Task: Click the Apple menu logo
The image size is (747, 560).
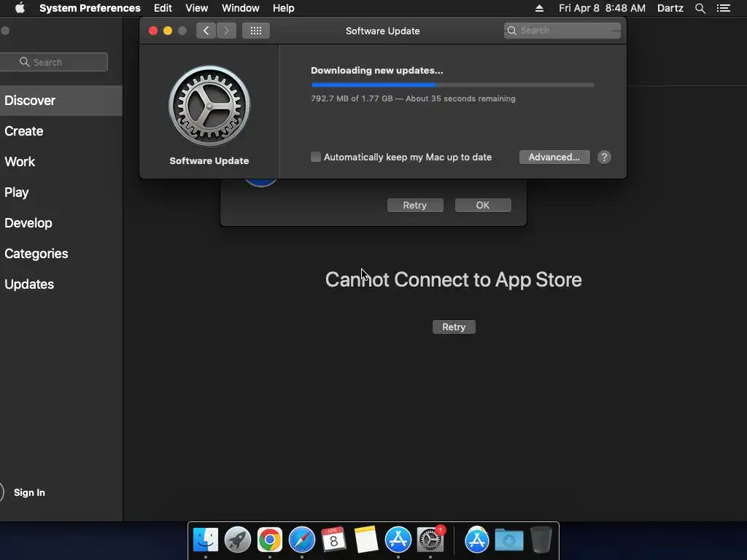Action: point(20,8)
